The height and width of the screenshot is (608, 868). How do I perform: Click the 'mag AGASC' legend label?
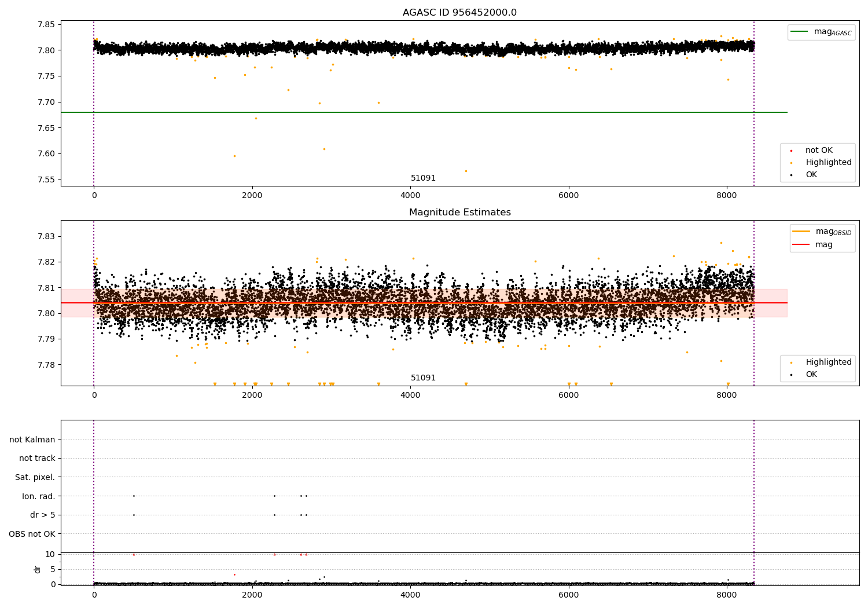pos(833,32)
